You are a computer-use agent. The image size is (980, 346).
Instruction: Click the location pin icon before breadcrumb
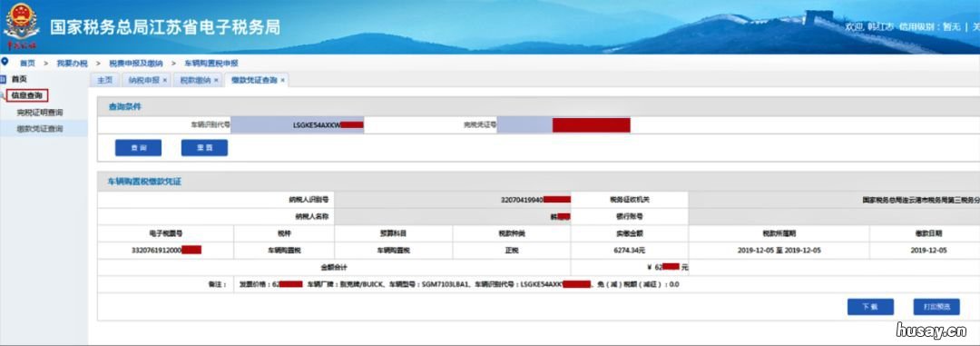coord(5,62)
